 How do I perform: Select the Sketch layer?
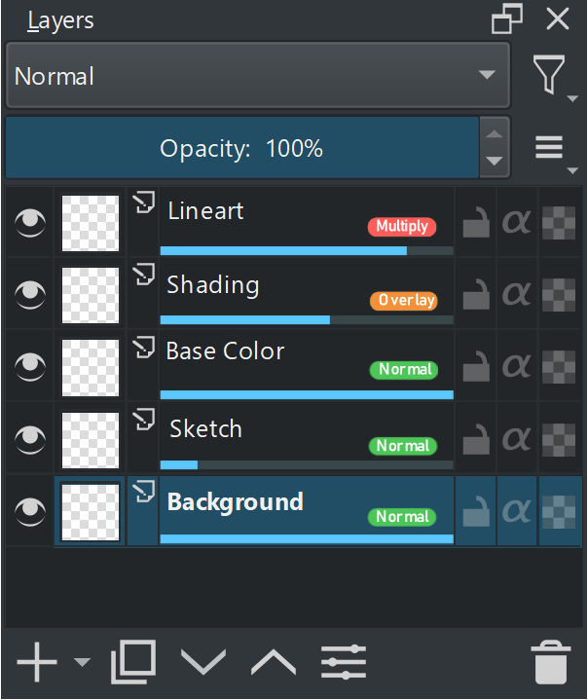click(x=292, y=430)
